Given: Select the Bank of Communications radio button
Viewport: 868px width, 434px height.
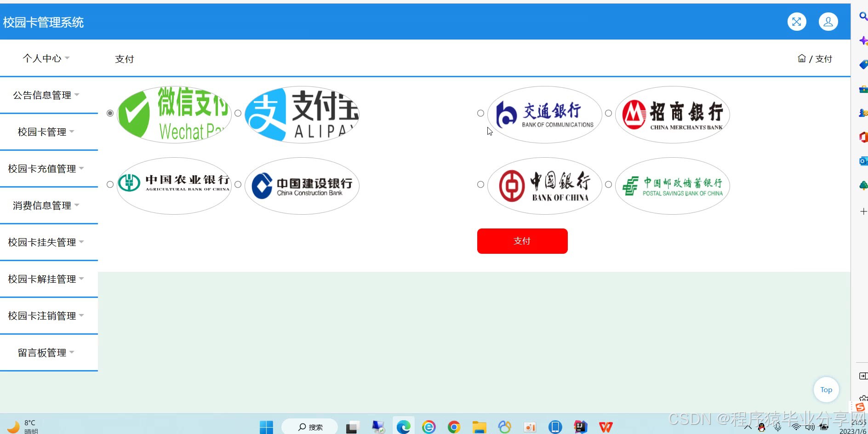Looking at the screenshot, I should pos(480,113).
